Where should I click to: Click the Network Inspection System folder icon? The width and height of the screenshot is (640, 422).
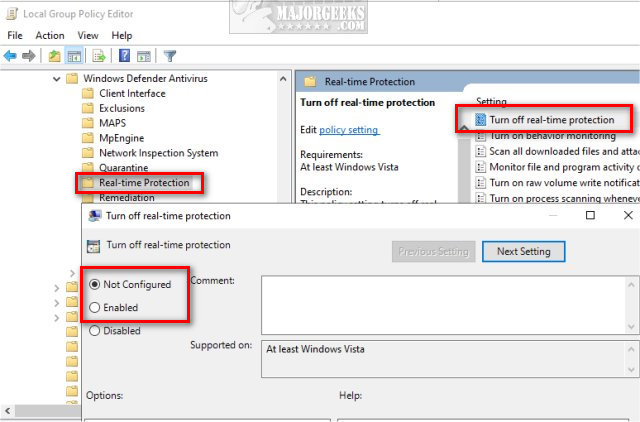click(88, 153)
